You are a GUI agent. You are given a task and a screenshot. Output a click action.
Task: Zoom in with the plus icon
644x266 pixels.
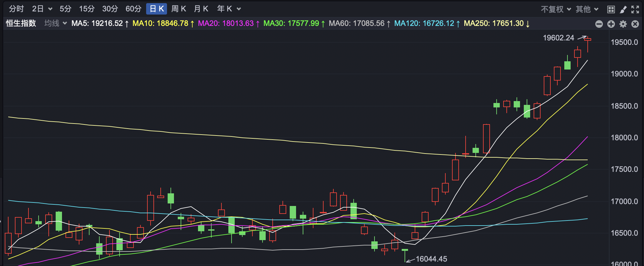(x=611, y=24)
